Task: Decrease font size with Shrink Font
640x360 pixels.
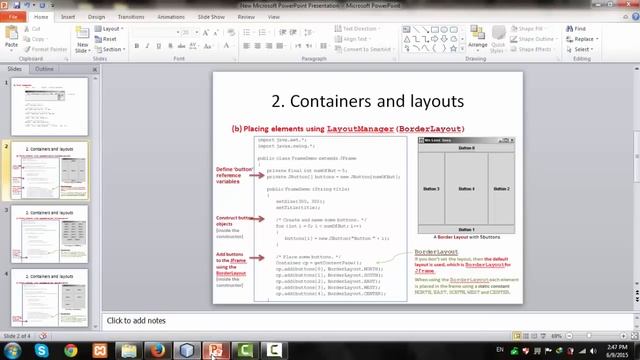Action: pyautogui.click(x=216, y=33)
